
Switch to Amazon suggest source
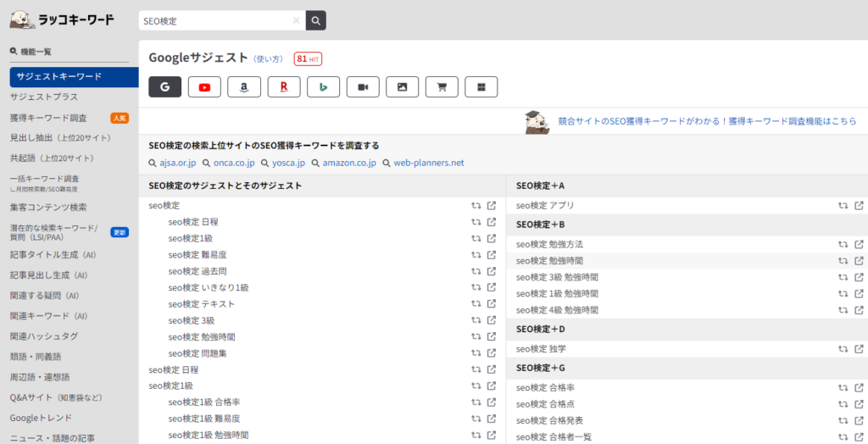pyautogui.click(x=244, y=86)
